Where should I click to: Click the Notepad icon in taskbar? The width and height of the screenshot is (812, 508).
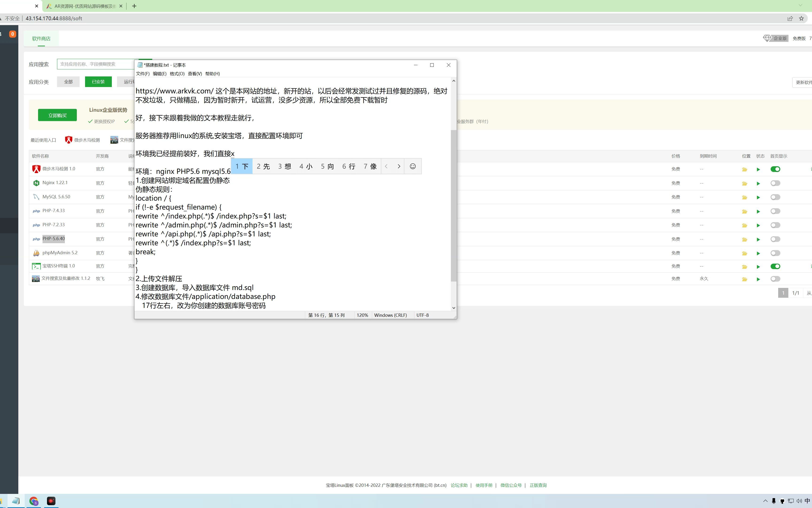pos(16,501)
